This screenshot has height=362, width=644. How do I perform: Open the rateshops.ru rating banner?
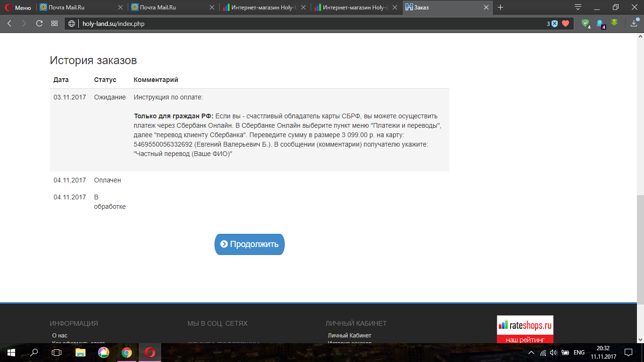[525, 329]
